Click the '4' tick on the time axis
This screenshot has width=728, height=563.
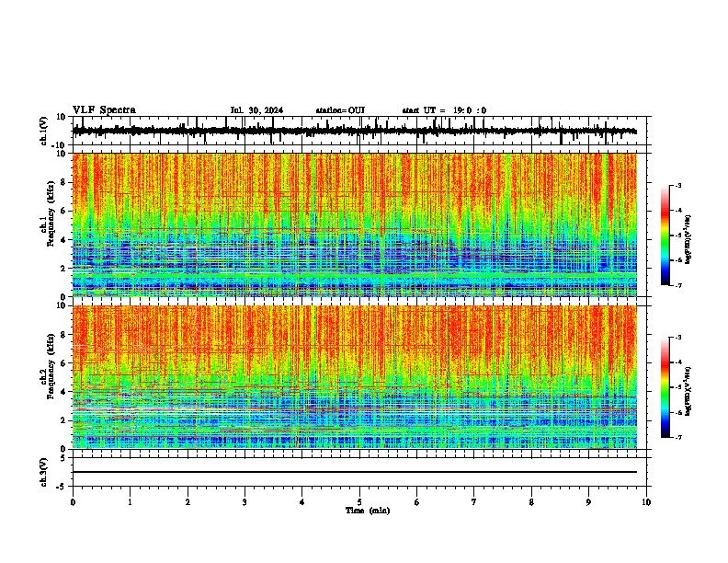tap(302, 502)
